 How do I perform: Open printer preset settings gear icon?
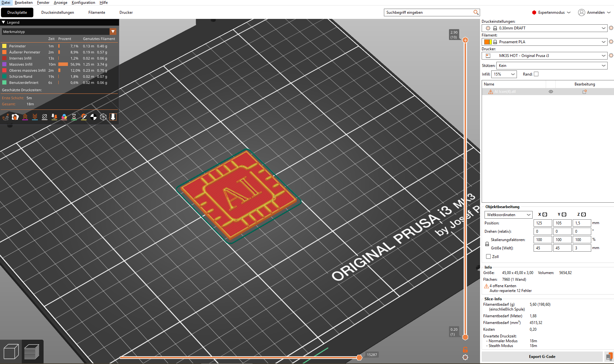tap(611, 56)
